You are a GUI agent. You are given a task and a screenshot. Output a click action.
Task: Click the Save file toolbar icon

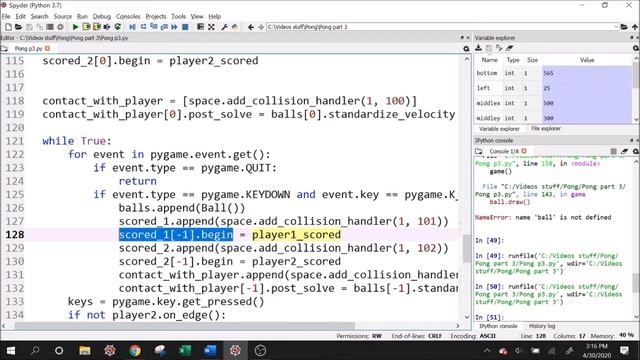click(x=29, y=27)
